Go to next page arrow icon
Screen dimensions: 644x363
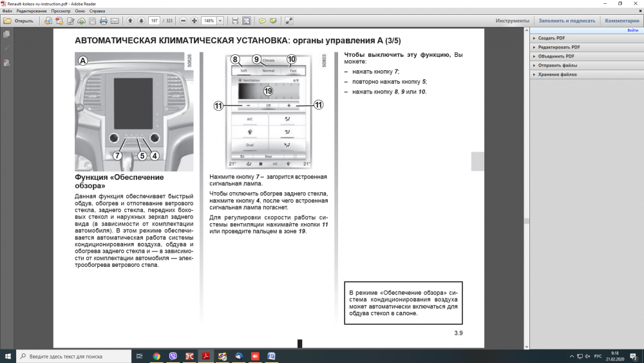[141, 21]
